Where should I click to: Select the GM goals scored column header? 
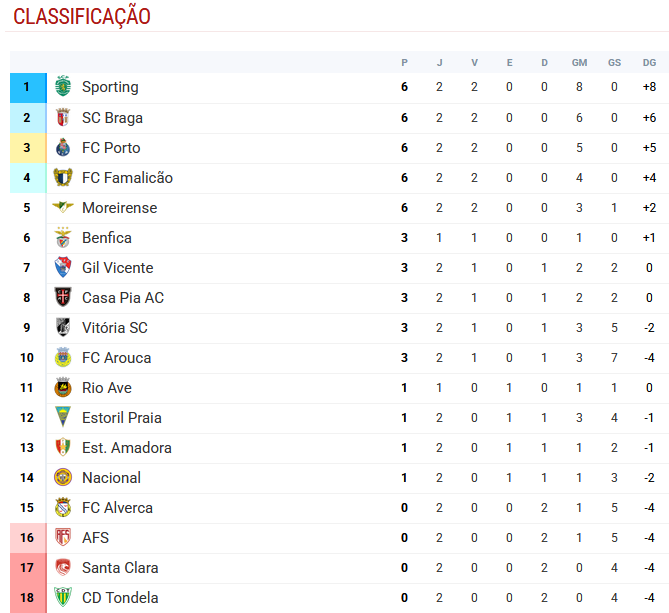579,63
